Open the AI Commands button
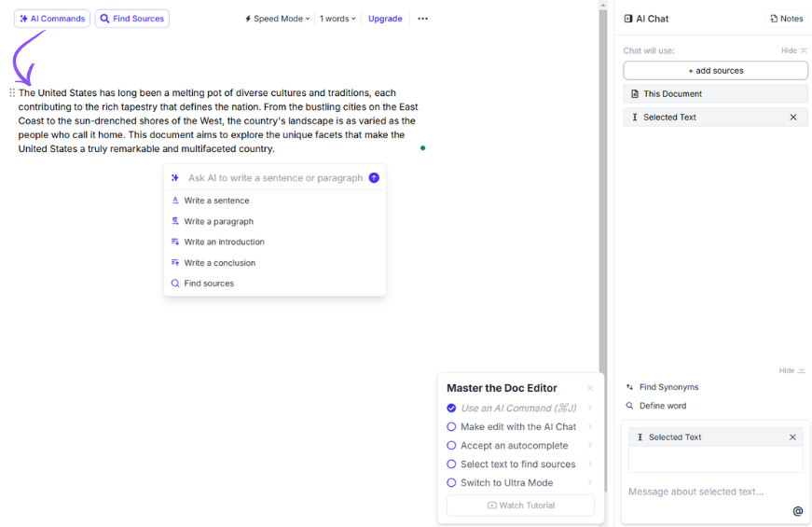Viewport: 812px width, 527px height. click(x=52, y=19)
